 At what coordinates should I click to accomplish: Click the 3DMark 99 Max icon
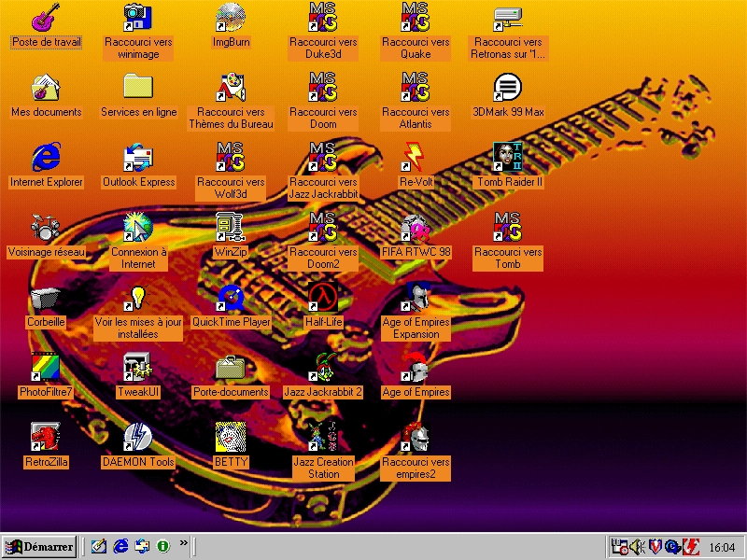click(508, 87)
